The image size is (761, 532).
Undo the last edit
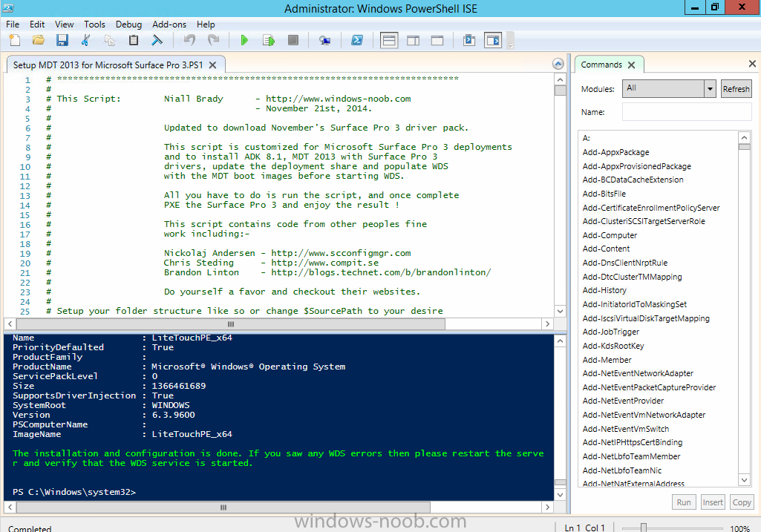tap(189, 40)
